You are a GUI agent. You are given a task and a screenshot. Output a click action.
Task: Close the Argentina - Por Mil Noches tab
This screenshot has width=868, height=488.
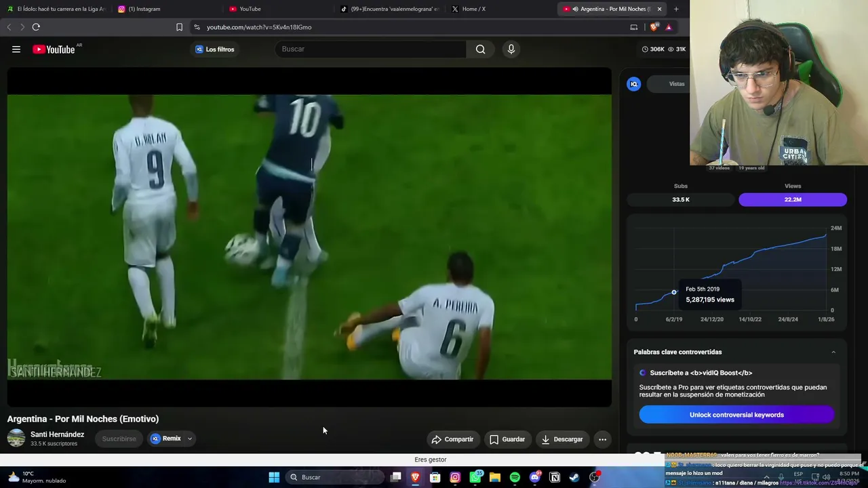659,9
